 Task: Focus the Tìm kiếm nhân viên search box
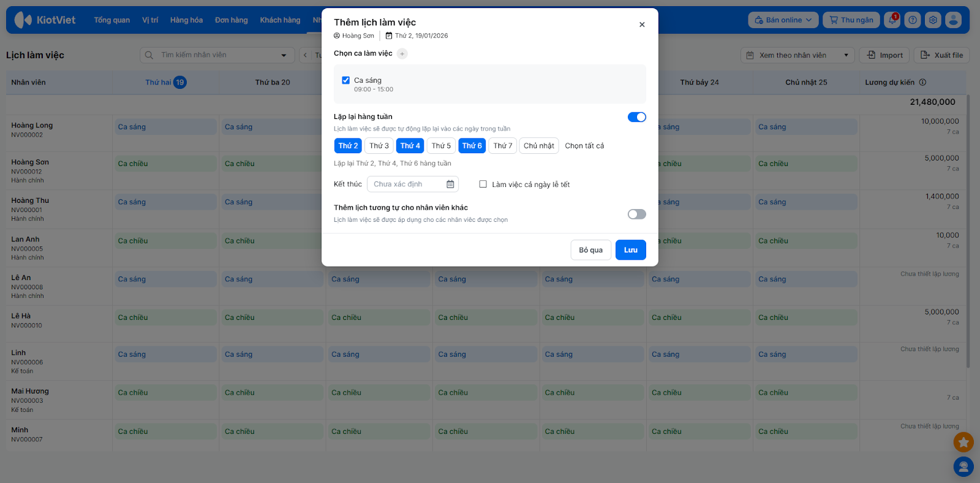[x=217, y=55]
